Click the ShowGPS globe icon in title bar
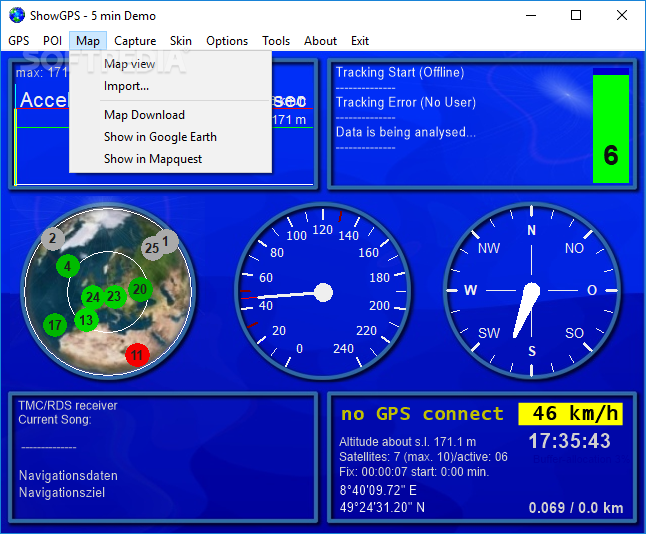The width and height of the screenshot is (646, 534). tap(17, 15)
